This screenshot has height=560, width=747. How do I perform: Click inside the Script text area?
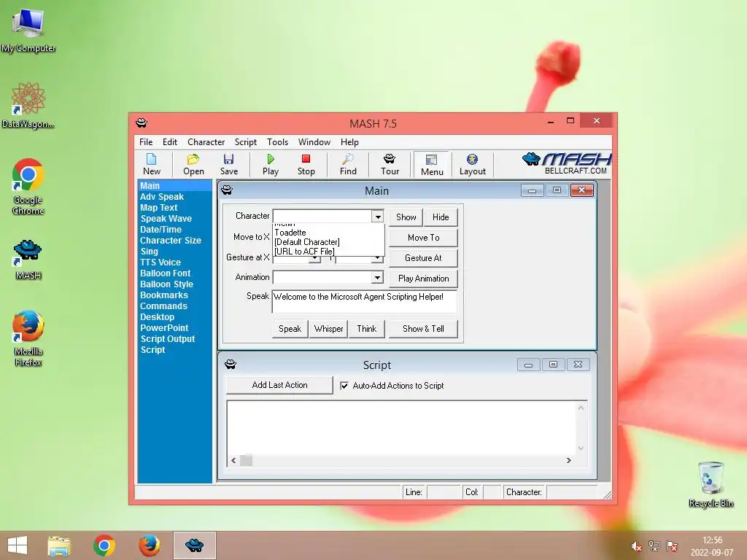coord(403,428)
